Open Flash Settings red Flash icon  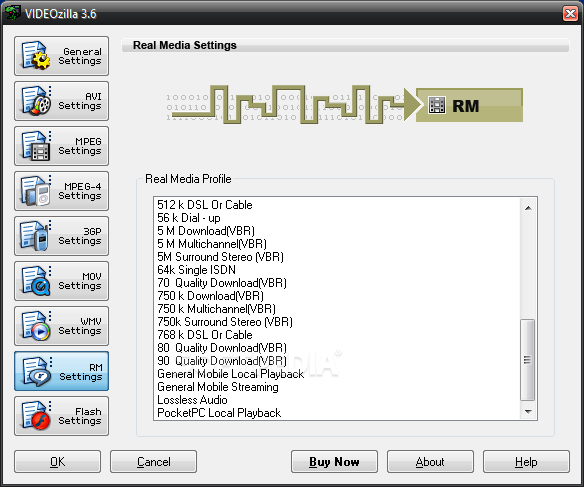[x=36, y=416]
